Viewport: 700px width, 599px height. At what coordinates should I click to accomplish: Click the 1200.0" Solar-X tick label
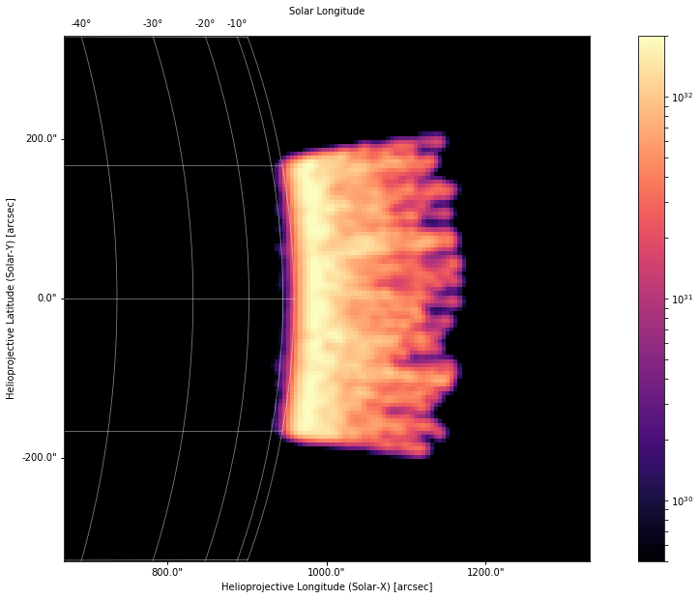[485, 572]
